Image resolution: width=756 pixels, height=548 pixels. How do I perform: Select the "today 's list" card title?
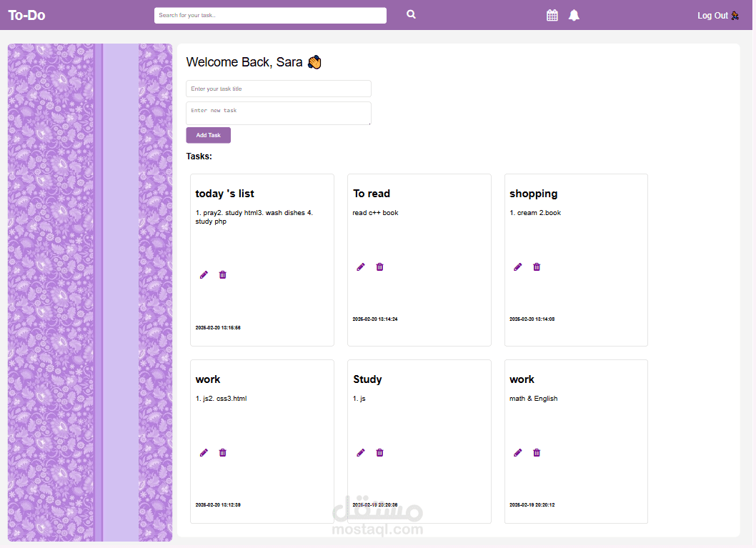coord(224,194)
